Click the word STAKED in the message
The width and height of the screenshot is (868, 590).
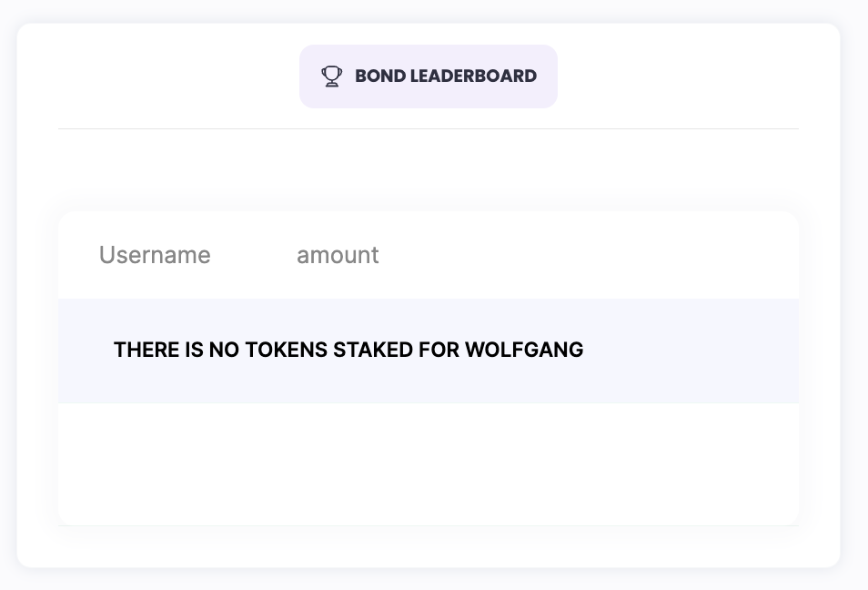(x=373, y=350)
